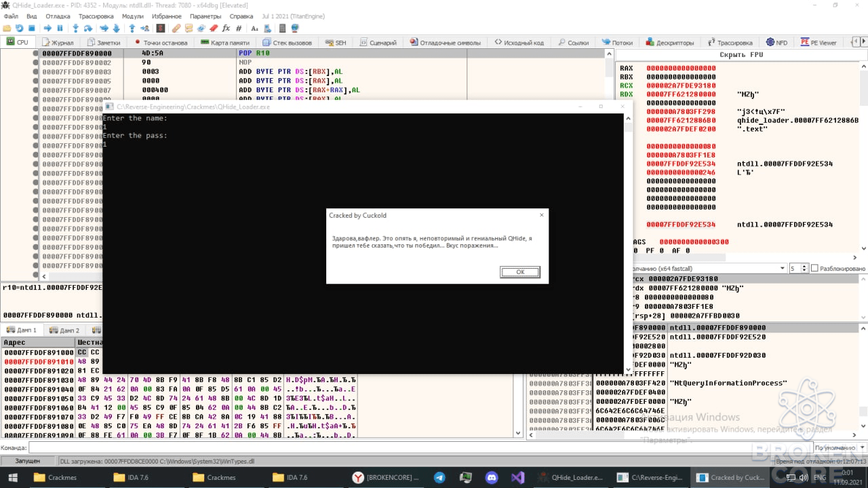868x488 pixels.
Task: Open Visual Studio from the taskbar
Action: (518, 477)
